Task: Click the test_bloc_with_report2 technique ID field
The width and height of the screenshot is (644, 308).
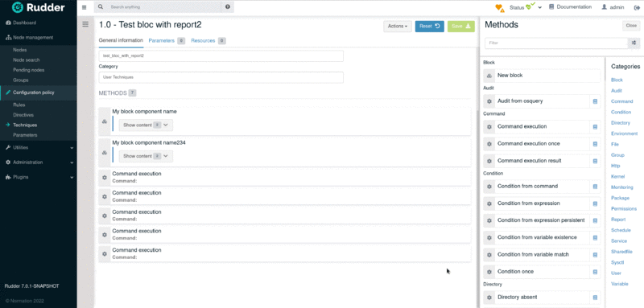Action: (x=221, y=55)
